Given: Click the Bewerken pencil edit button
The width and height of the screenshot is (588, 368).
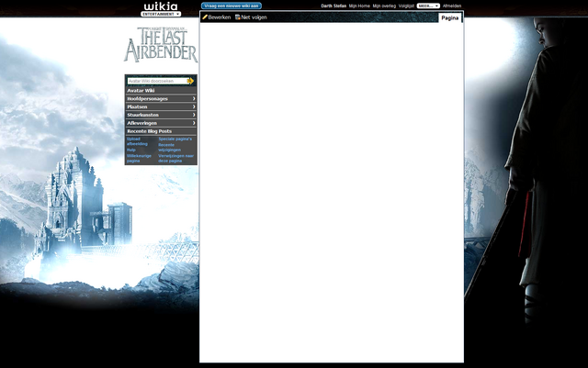Looking at the screenshot, I should (217, 17).
